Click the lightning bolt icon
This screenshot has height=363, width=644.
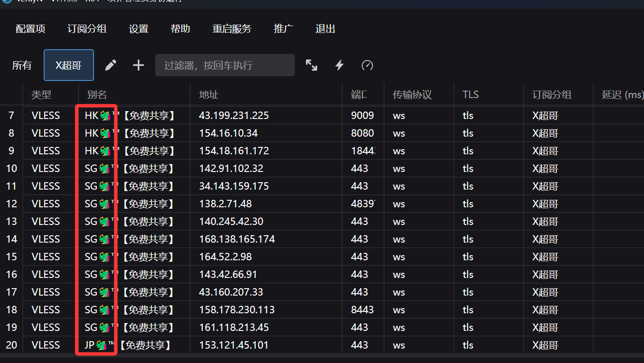point(339,65)
